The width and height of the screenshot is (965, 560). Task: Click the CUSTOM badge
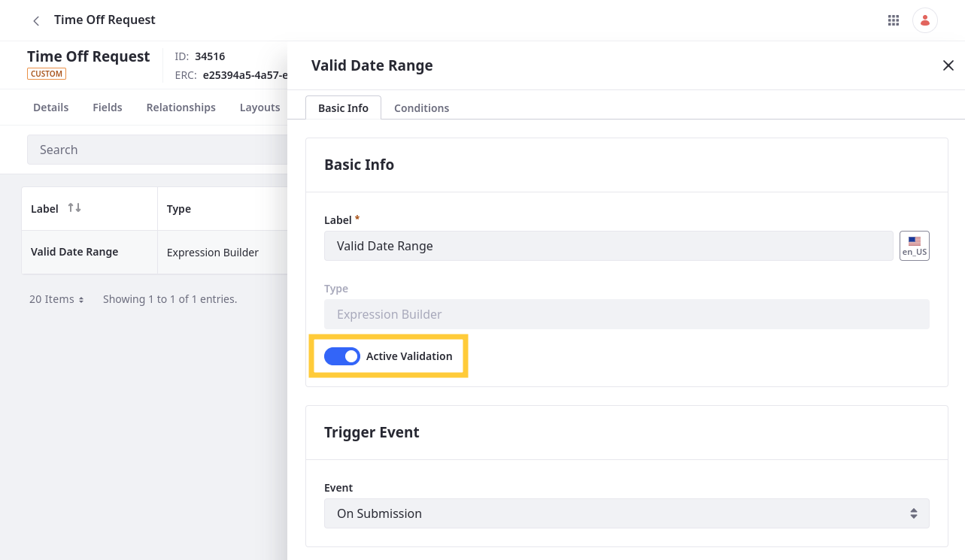click(47, 74)
